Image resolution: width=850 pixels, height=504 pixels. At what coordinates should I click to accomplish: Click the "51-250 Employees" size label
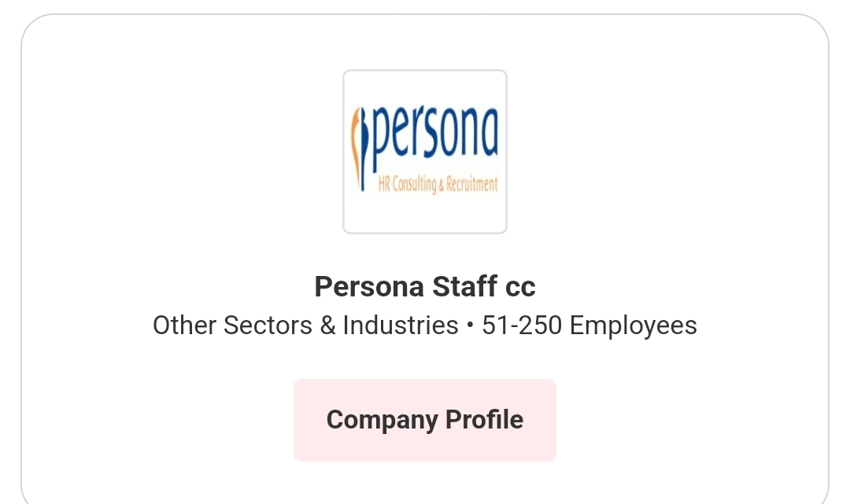coord(589,326)
